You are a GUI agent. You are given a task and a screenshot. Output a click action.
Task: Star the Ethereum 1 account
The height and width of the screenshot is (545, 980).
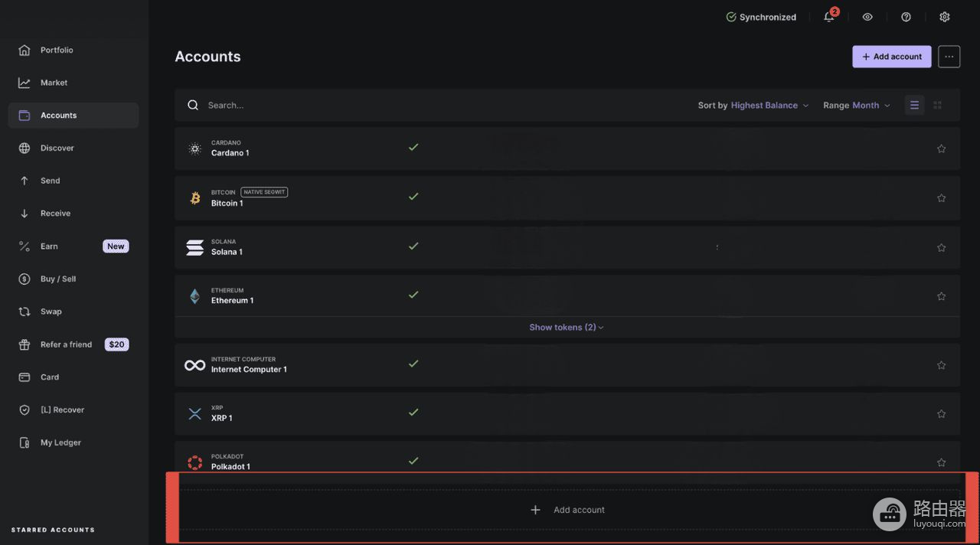[x=942, y=296]
